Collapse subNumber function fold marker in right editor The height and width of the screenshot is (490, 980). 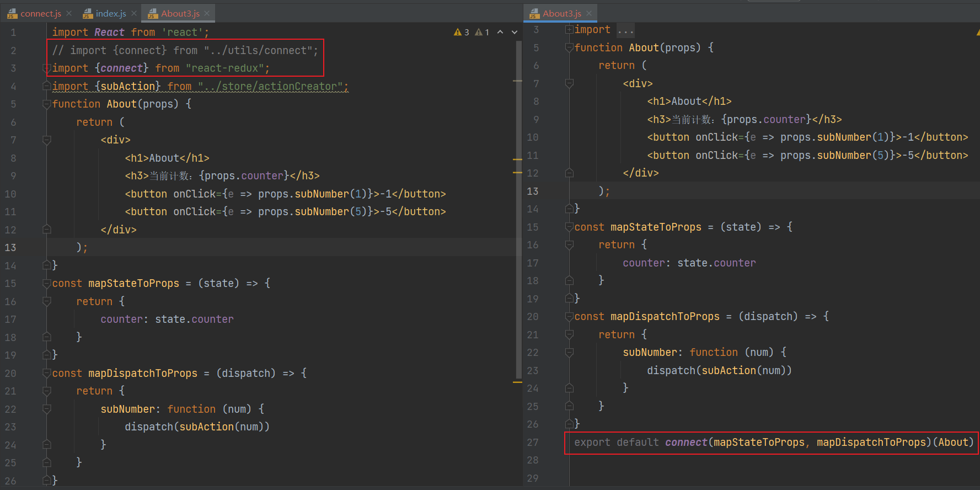569,353
